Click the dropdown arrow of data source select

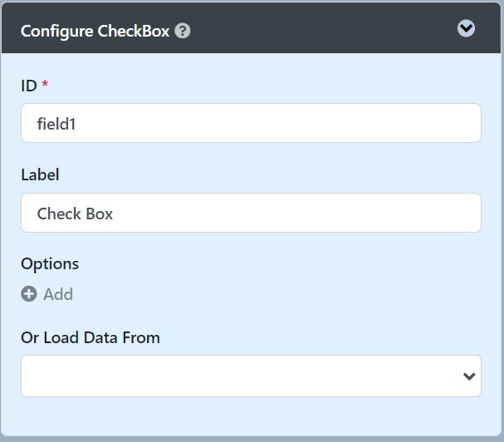point(468,376)
